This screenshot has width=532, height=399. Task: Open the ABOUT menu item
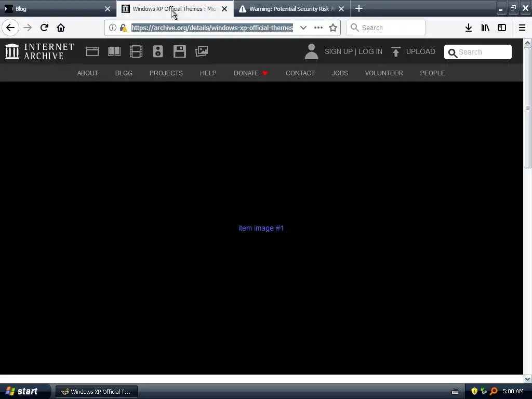[x=87, y=73]
